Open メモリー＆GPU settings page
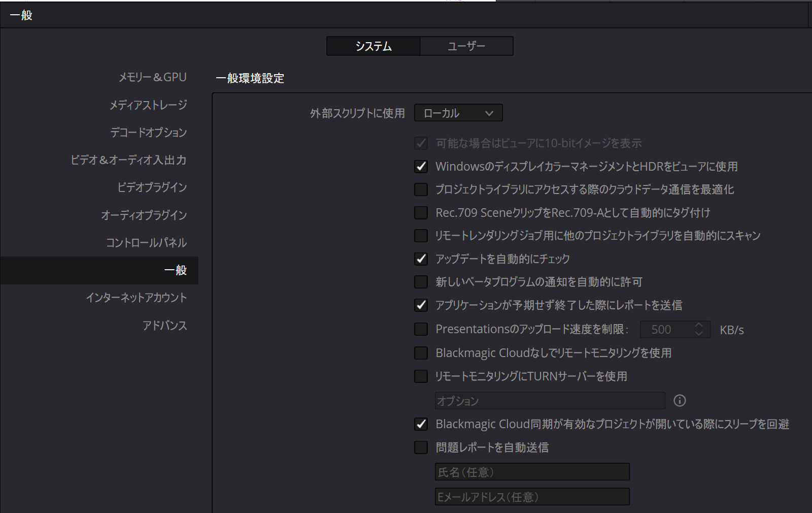The image size is (812, 513). [x=152, y=77]
